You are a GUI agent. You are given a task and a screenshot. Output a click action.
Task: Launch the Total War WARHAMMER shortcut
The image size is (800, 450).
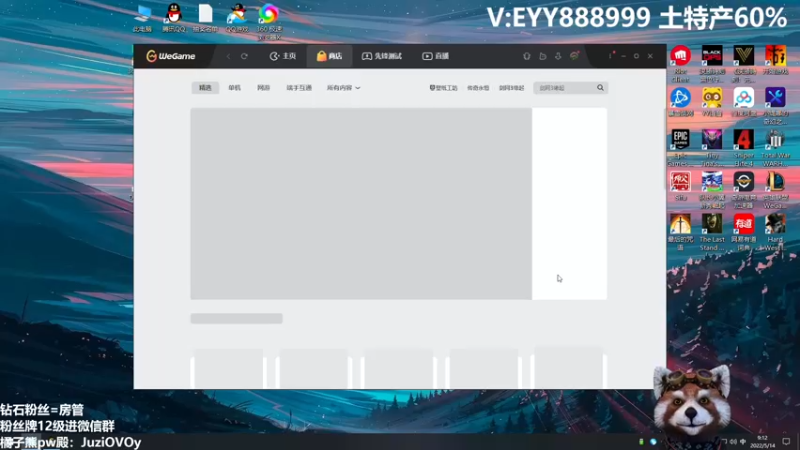775,147
